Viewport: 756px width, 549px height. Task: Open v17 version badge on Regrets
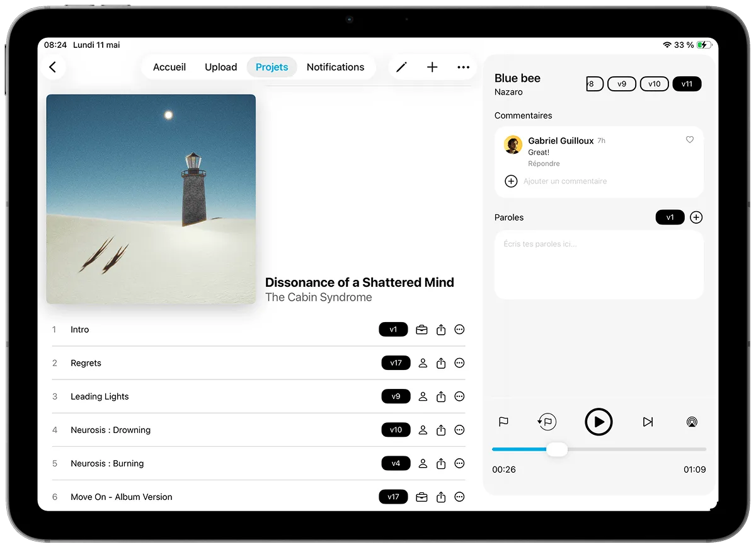[x=396, y=363]
